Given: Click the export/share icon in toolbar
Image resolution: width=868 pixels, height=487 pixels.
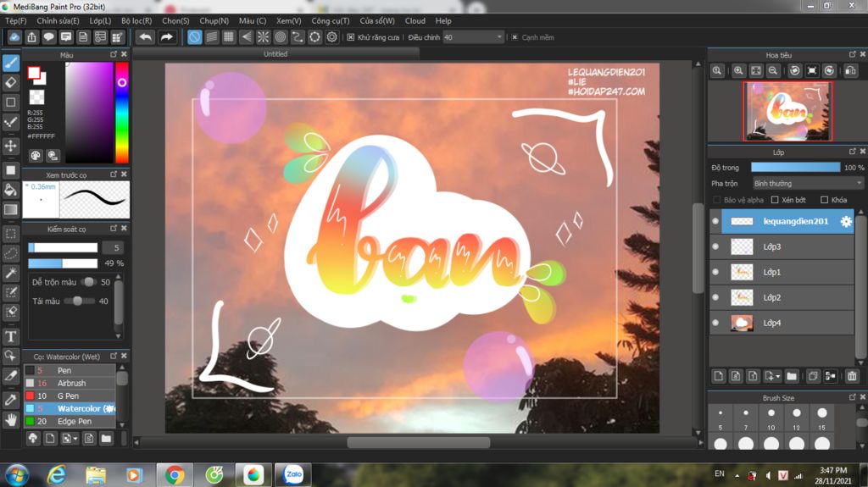Looking at the screenshot, I should pyautogui.click(x=31, y=37).
